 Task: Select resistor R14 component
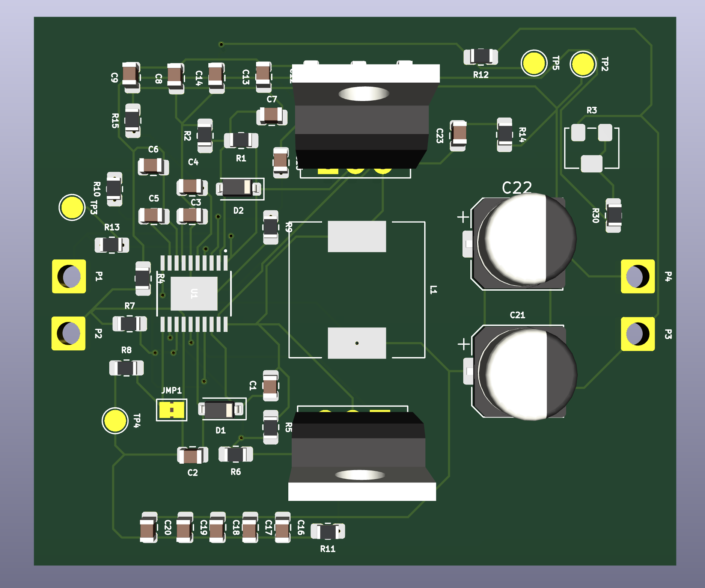tap(505, 134)
